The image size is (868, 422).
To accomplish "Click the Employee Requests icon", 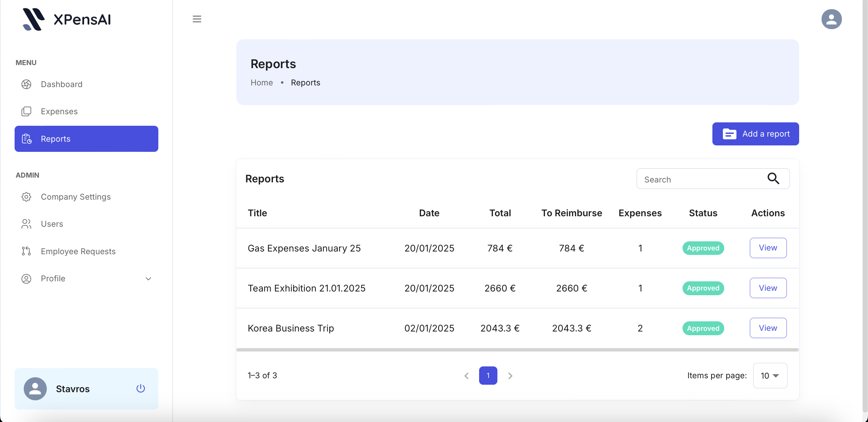I will click(x=26, y=251).
